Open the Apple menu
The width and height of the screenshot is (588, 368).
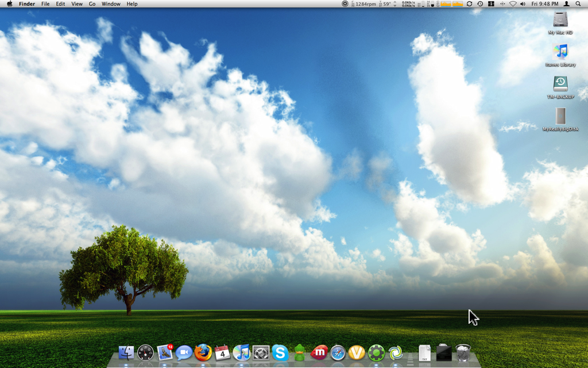10,4
